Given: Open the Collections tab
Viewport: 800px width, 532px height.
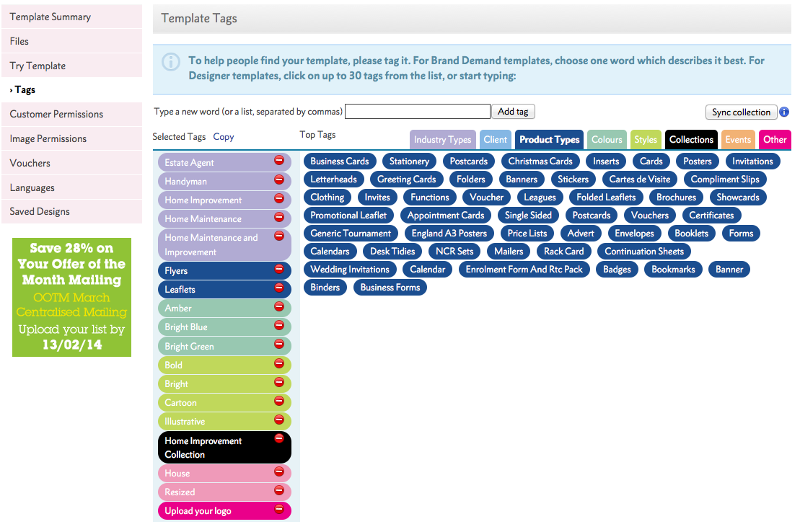Looking at the screenshot, I should [691, 140].
